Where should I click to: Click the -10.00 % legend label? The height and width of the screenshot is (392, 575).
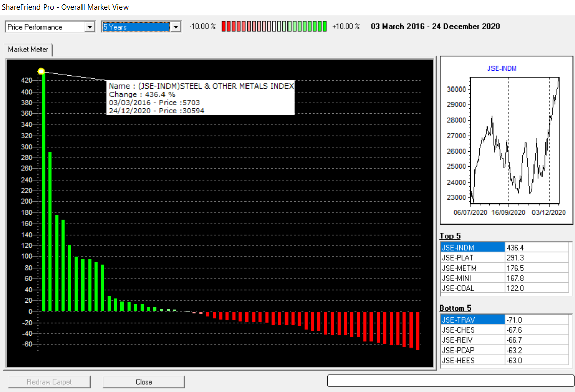point(202,26)
